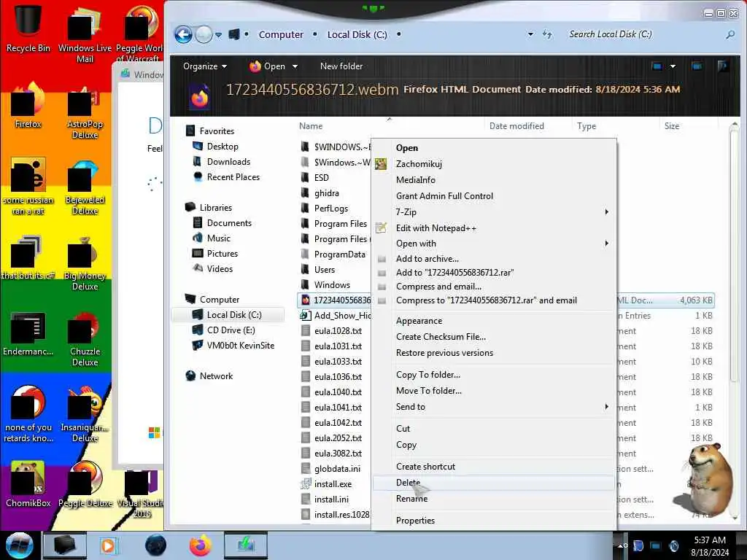The width and height of the screenshot is (747, 560).
Task: Select Desktop under Favorites
Action: (222, 146)
